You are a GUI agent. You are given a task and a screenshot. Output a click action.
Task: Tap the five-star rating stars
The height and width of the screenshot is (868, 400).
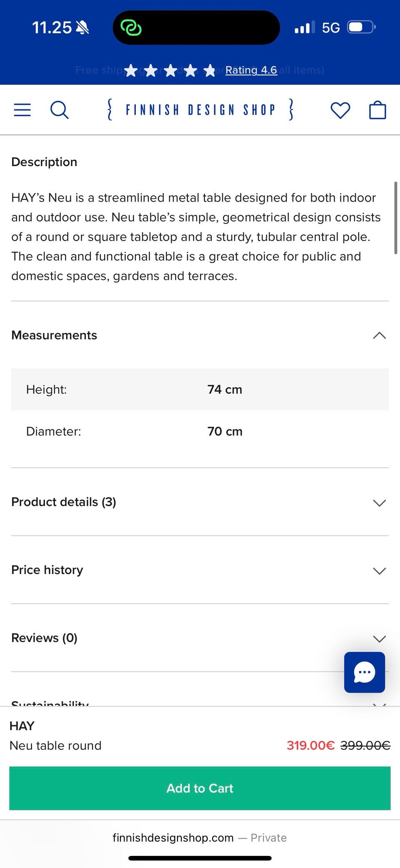(x=170, y=70)
